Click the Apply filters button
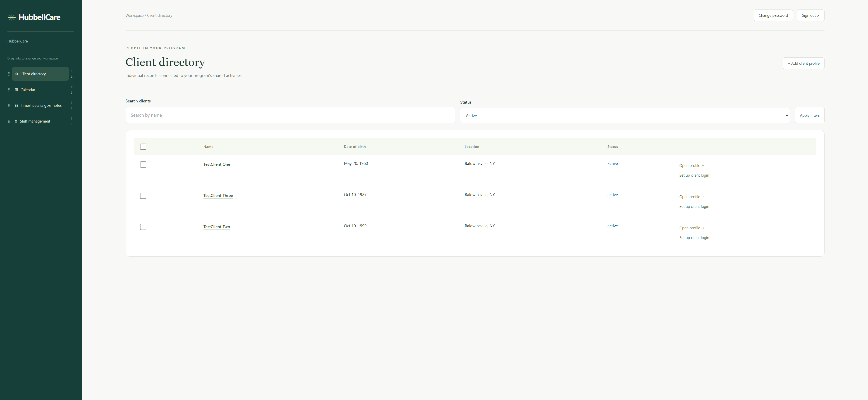Image resolution: width=868 pixels, height=400 pixels. click(x=810, y=115)
